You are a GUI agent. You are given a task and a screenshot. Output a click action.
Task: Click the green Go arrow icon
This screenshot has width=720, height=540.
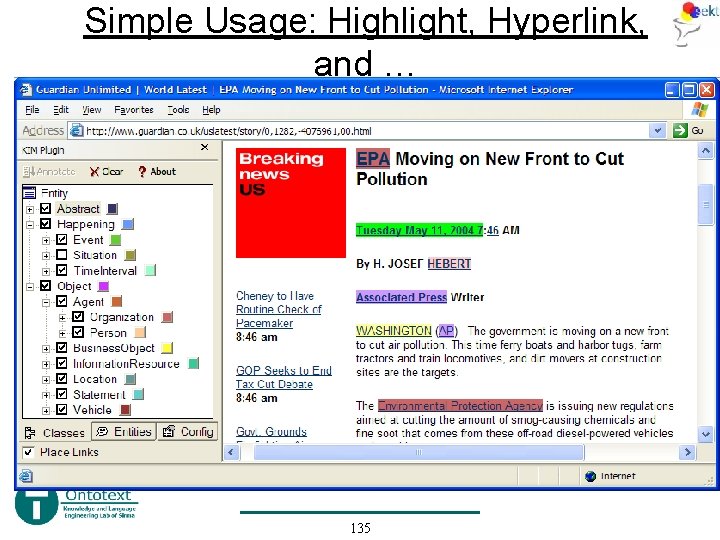(x=680, y=130)
